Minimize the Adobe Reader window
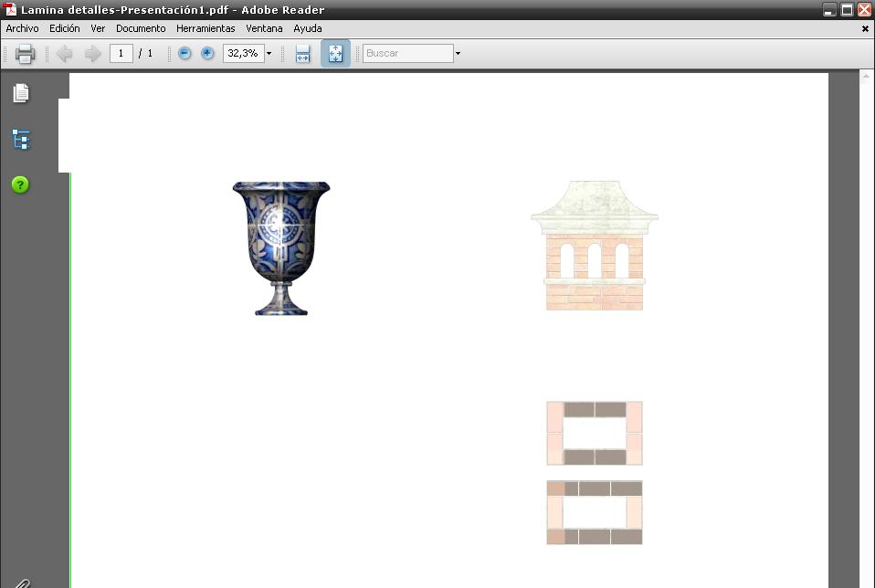Image resolution: width=875 pixels, height=588 pixels. 829,9
